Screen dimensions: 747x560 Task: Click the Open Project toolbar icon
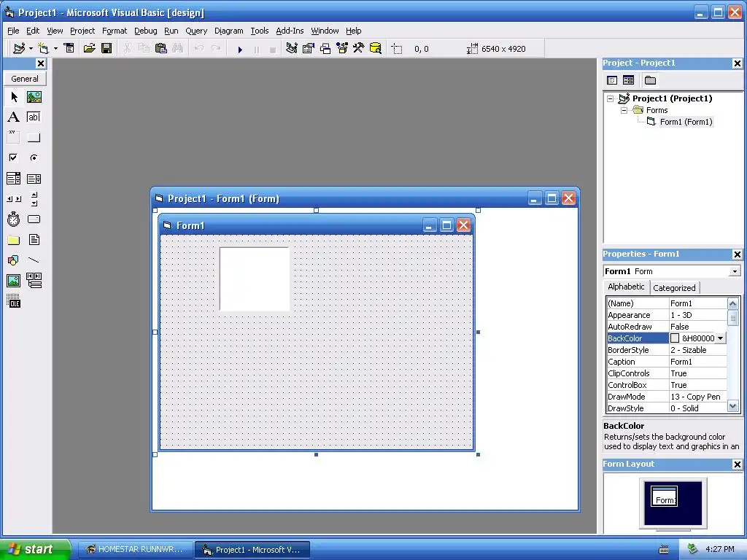[89, 48]
